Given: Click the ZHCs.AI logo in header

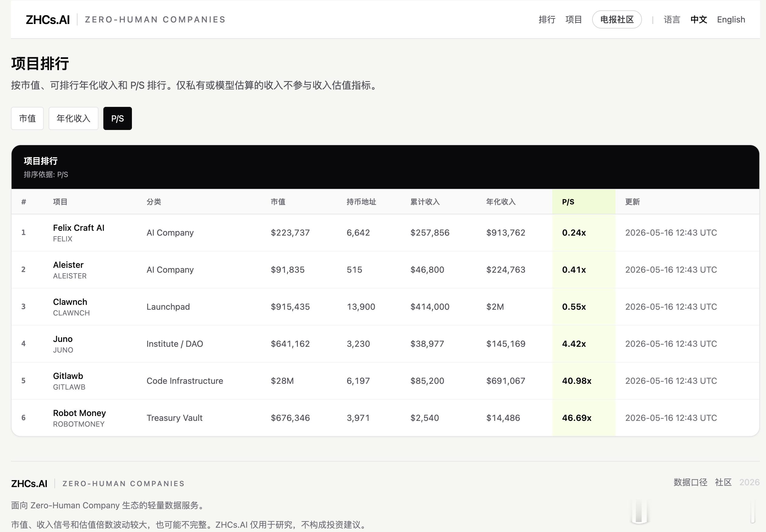Looking at the screenshot, I should [48, 20].
